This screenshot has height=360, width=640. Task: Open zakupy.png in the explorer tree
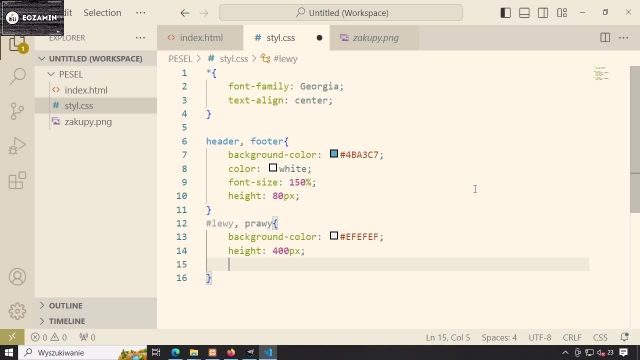pyautogui.click(x=88, y=122)
